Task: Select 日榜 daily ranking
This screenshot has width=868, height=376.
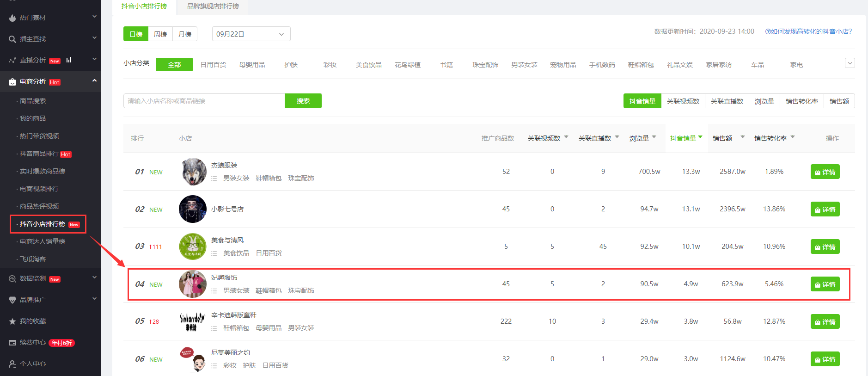Action: [136, 34]
